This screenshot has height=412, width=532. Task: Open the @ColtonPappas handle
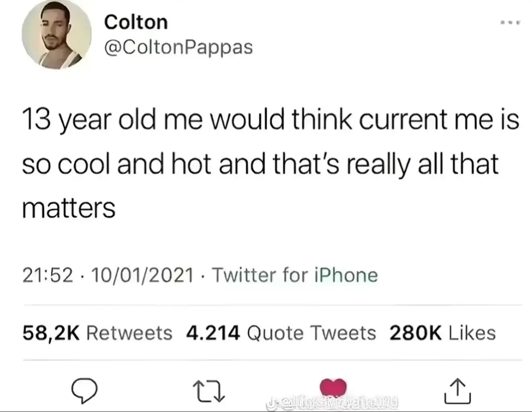coord(179,47)
